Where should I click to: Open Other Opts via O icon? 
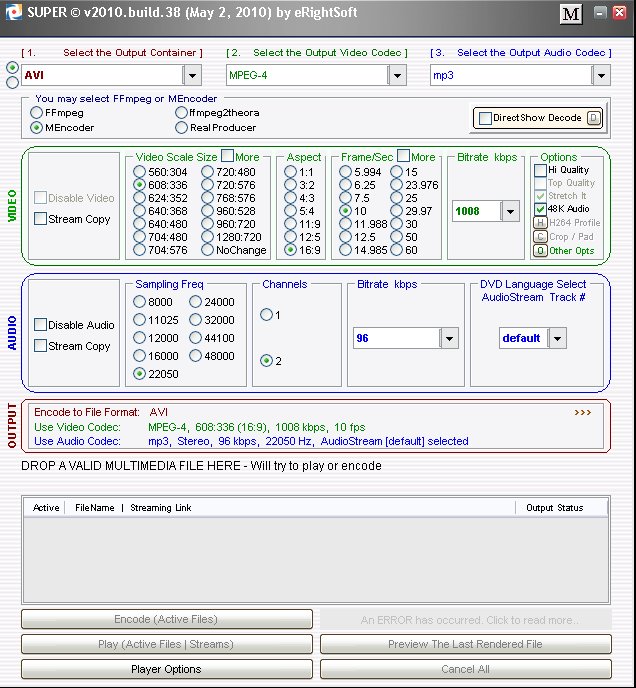(x=540, y=251)
